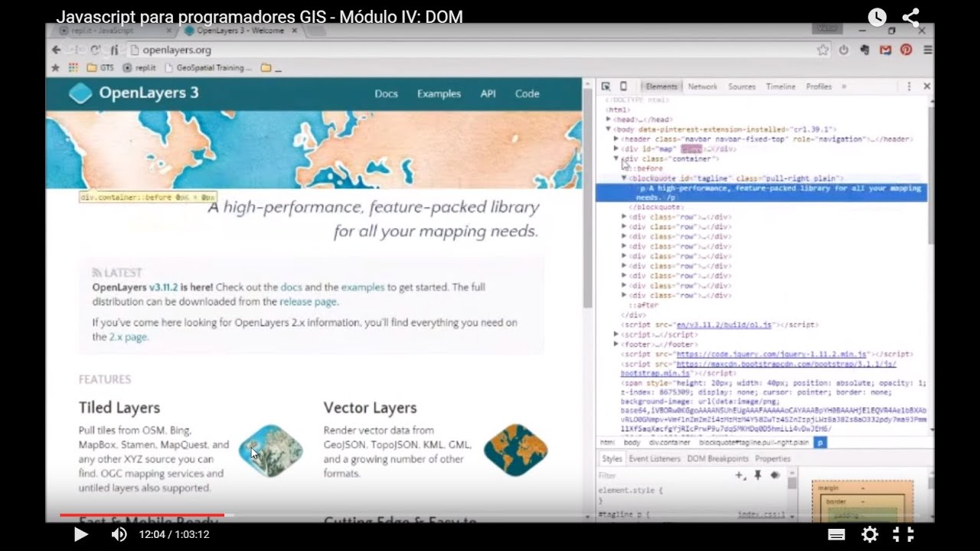Add new style rule with plus icon

[x=740, y=475]
